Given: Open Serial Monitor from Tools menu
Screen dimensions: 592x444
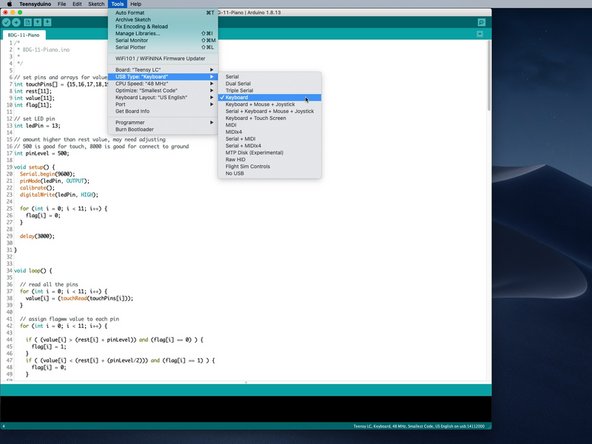Looking at the screenshot, I should click(x=163, y=40).
